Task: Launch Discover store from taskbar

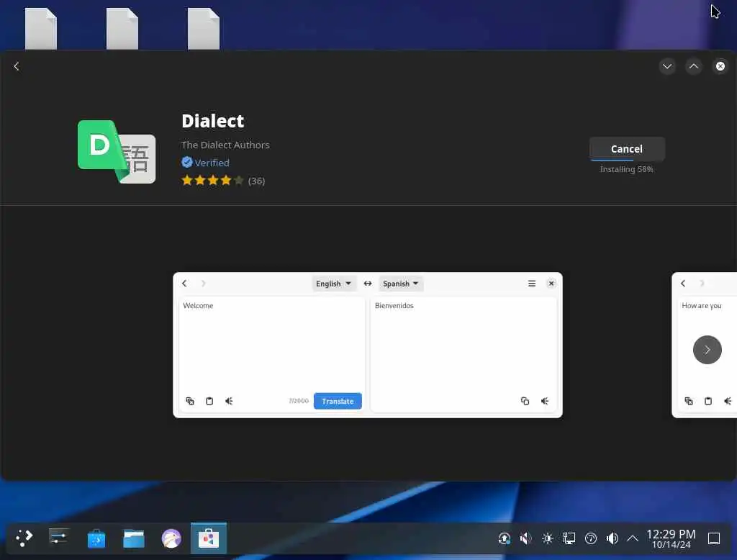Action: coord(96,538)
